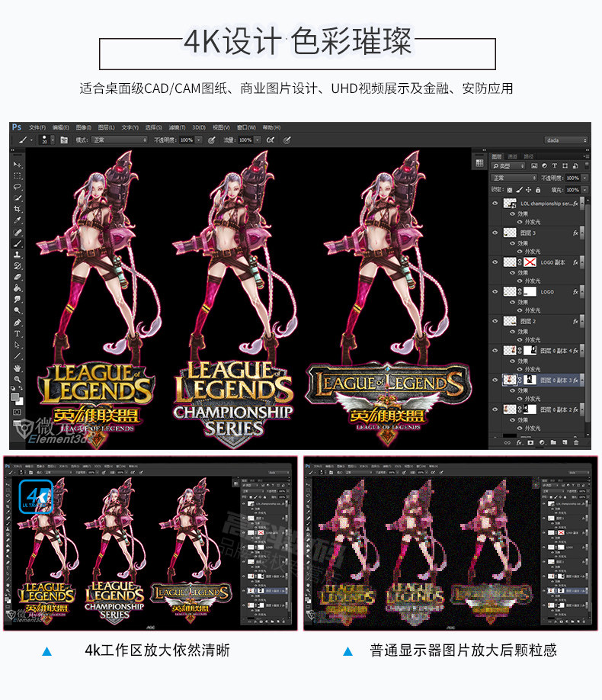Open the 编辑(E) menu
This screenshot has height=700, width=602.
coord(61,127)
